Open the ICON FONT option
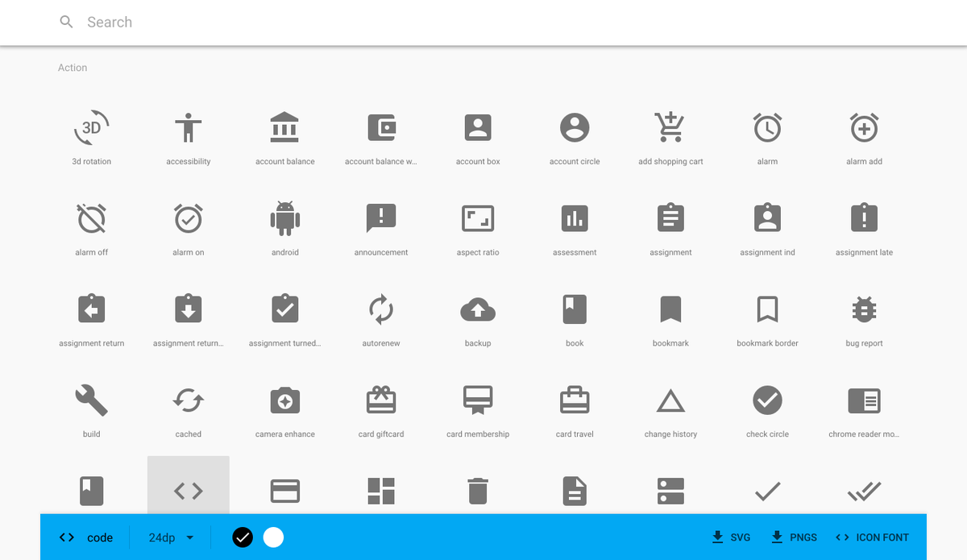The width and height of the screenshot is (967, 560). click(873, 537)
